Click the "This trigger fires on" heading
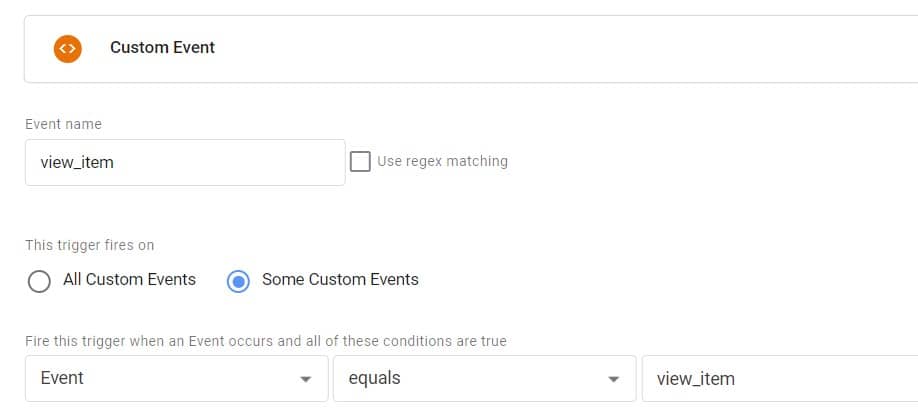918x416 pixels. tap(90, 245)
